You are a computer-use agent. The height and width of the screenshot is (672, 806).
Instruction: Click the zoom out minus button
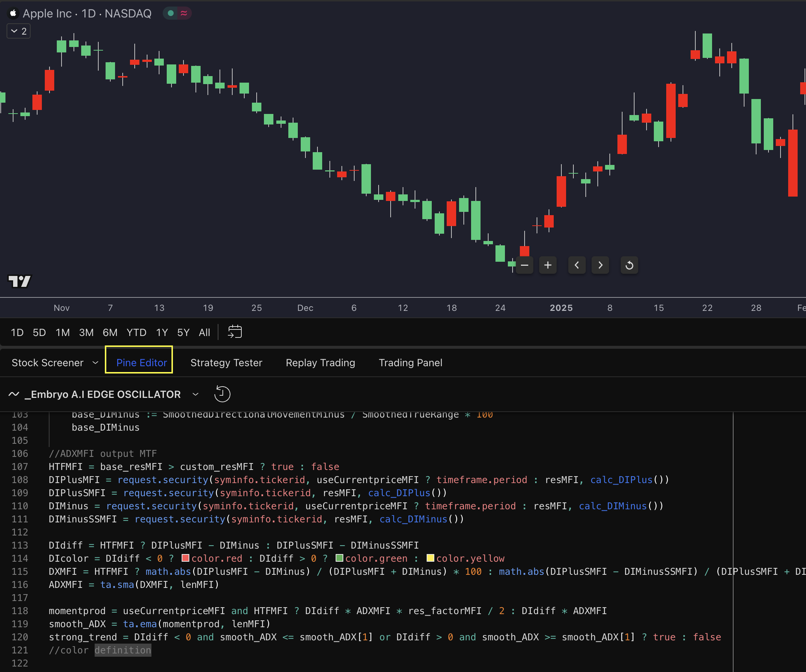click(x=524, y=265)
